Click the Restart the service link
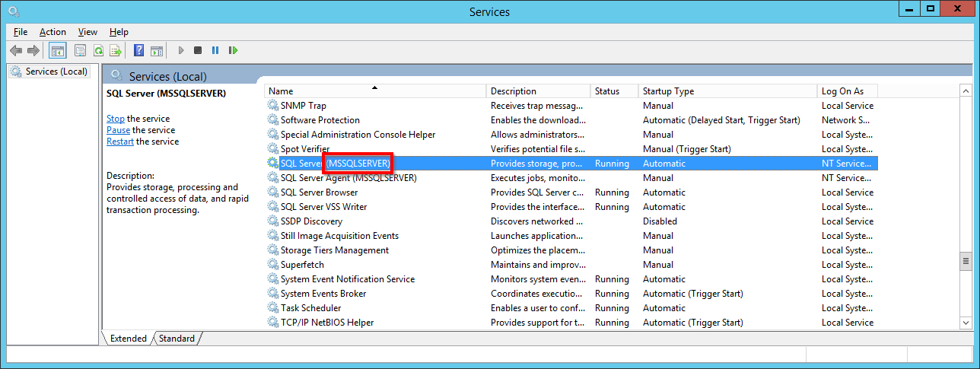 120,142
